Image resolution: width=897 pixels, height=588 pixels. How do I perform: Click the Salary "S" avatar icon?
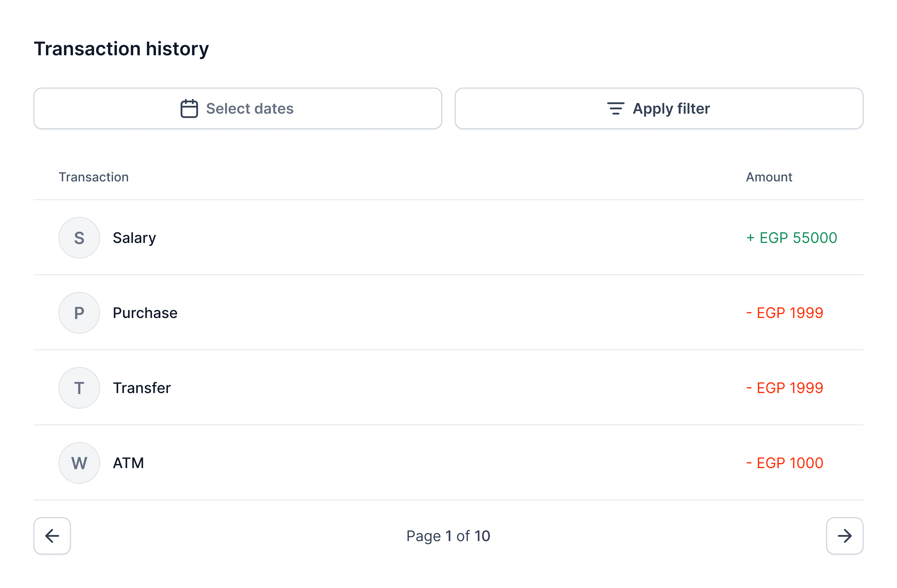tap(79, 238)
